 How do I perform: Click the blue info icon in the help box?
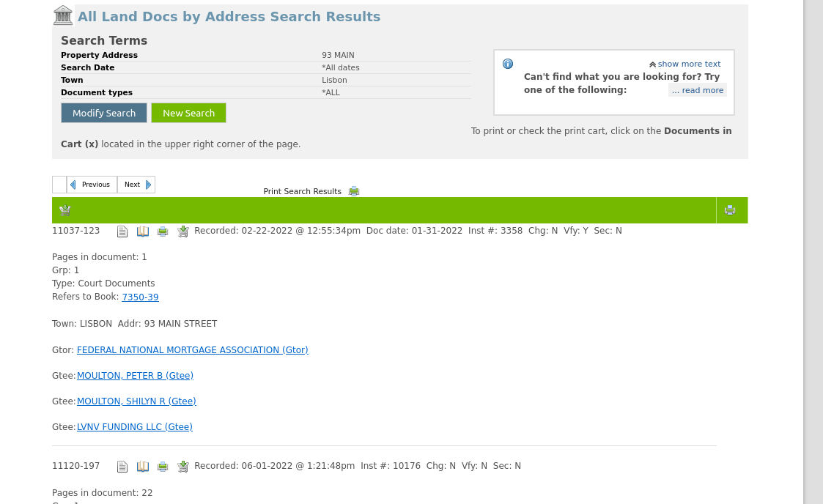(x=508, y=64)
